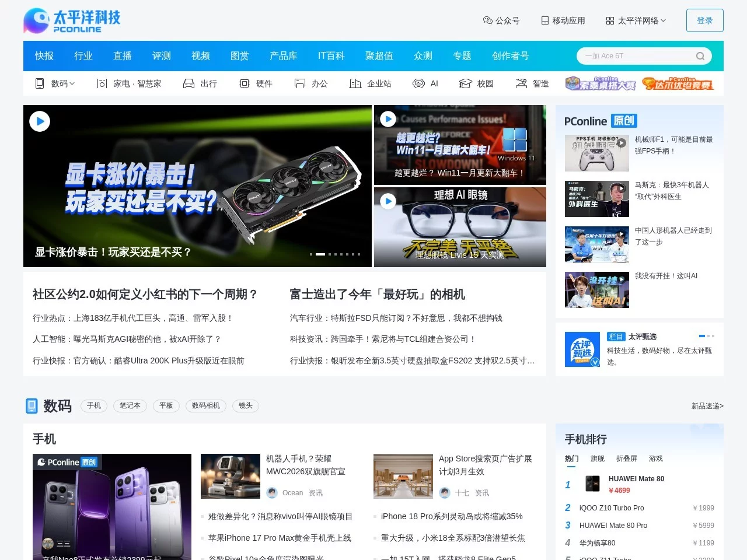
Task: Click the 办公 office icon
Action: tap(299, 83)
